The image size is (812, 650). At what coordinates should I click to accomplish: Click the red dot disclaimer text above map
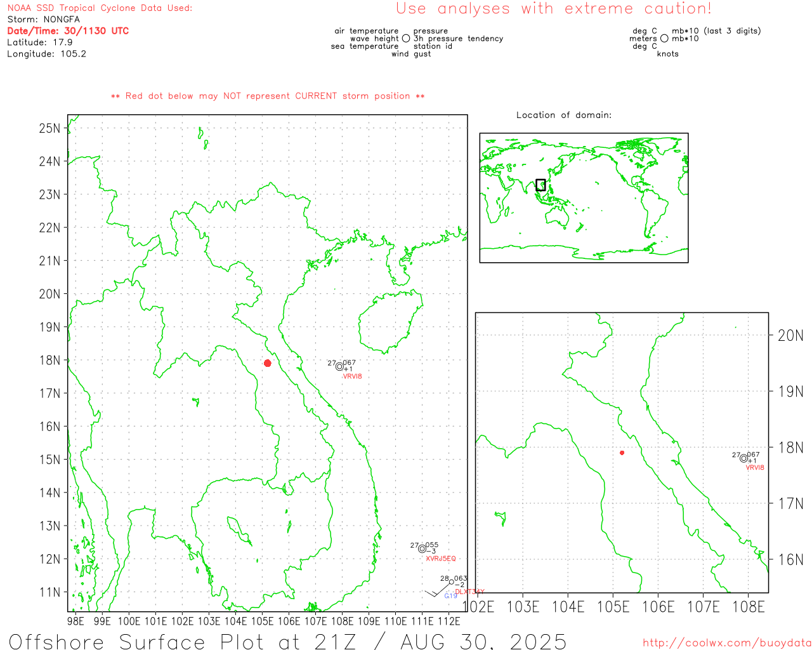pyautogui.click(x=268, y=96)
